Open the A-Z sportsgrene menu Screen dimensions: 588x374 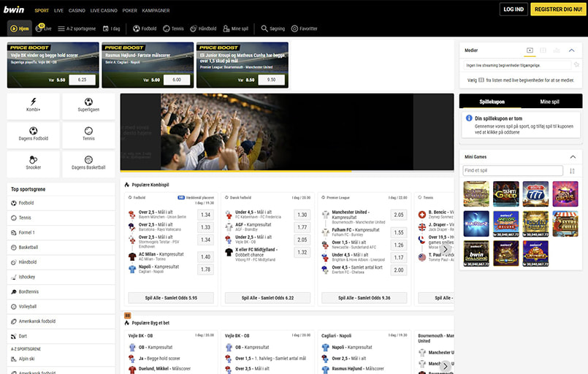pyautogui.click(x=77, y=28)
